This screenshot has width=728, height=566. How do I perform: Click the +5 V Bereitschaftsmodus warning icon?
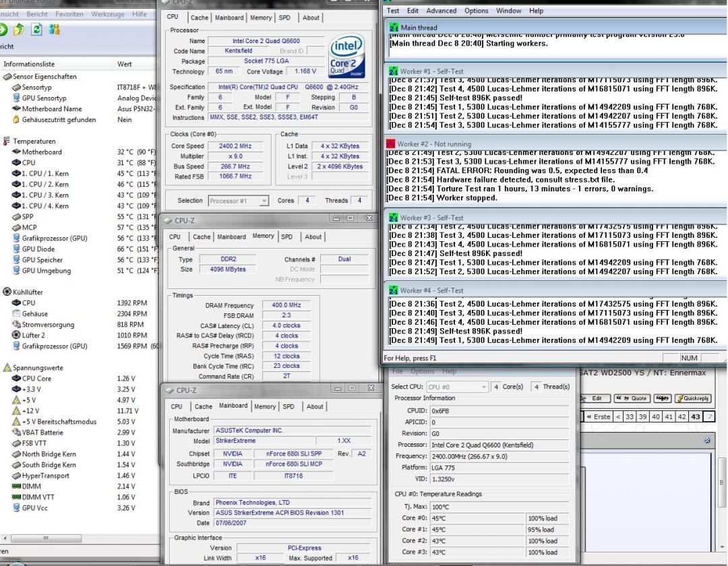point(16,422)
